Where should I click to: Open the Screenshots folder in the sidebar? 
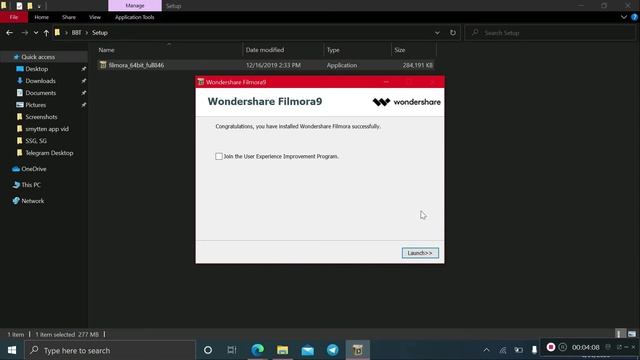(41, 117)
